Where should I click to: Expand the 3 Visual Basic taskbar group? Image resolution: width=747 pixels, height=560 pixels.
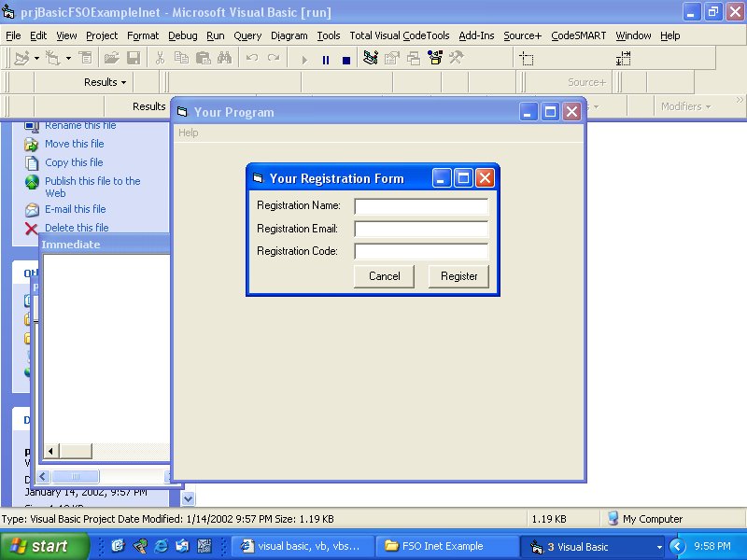coord(595,546)
